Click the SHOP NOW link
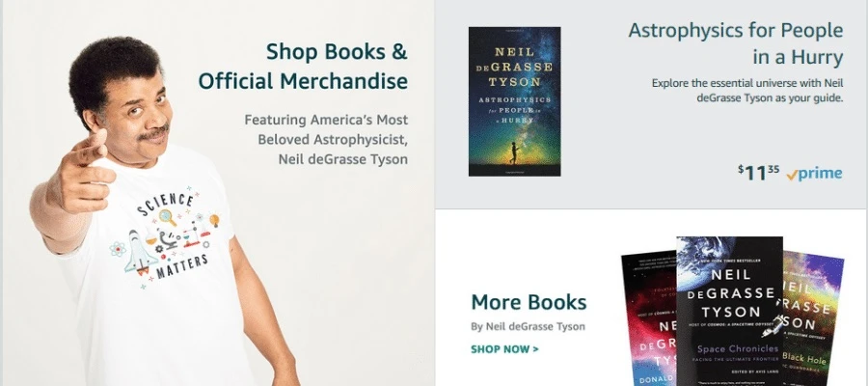The height and width of the screenshot is (386, 868). tap(504, 349)
